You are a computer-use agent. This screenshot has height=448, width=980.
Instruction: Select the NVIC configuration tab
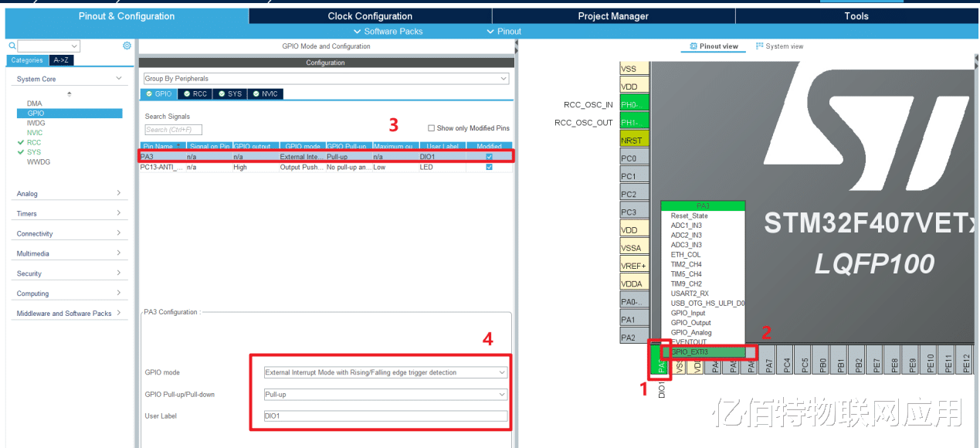coord(264,94)
